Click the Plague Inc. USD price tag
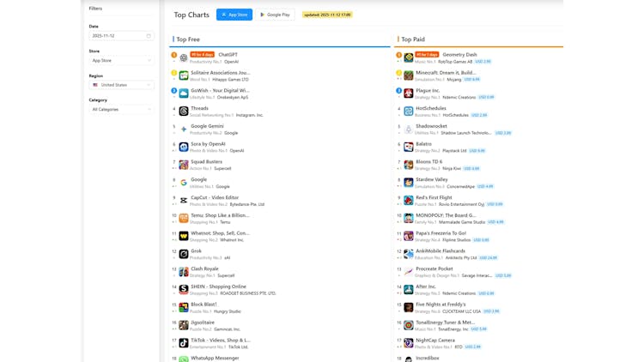 tap(486, 97)
